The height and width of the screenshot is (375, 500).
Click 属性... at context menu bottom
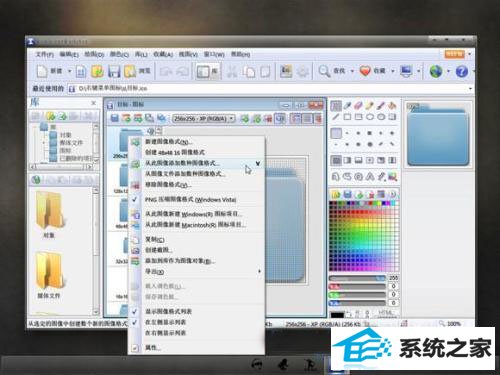197,348
